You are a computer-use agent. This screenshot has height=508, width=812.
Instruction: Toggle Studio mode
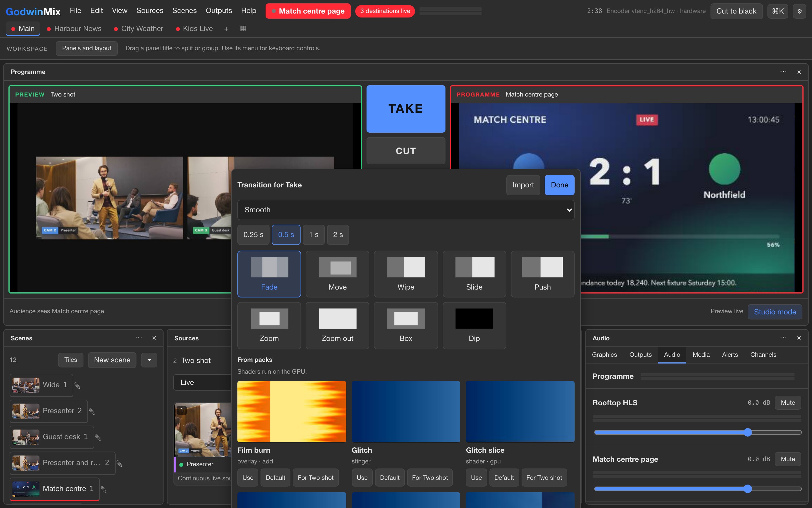pos(775,312)
